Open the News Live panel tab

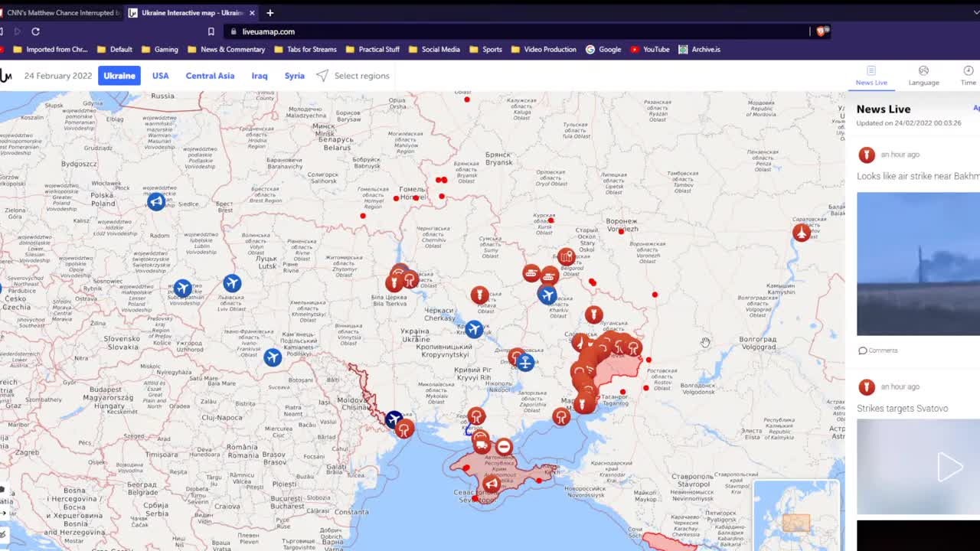point(871,75)
